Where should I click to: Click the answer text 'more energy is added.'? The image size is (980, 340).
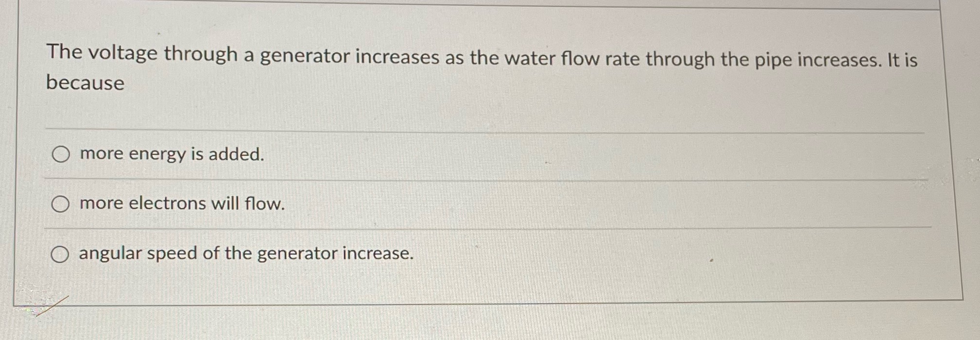pos(171,154)
